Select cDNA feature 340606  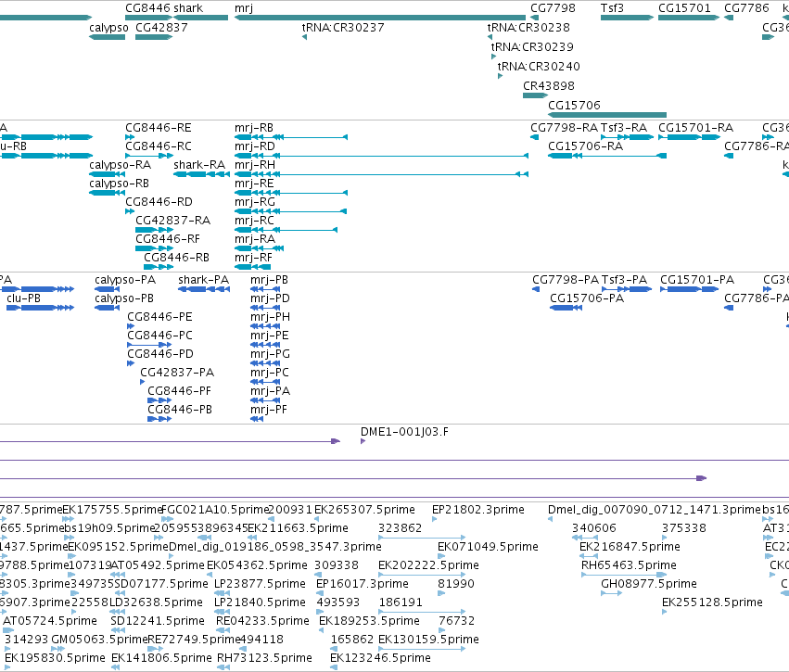pyautogui.click(x=585, y=538)
